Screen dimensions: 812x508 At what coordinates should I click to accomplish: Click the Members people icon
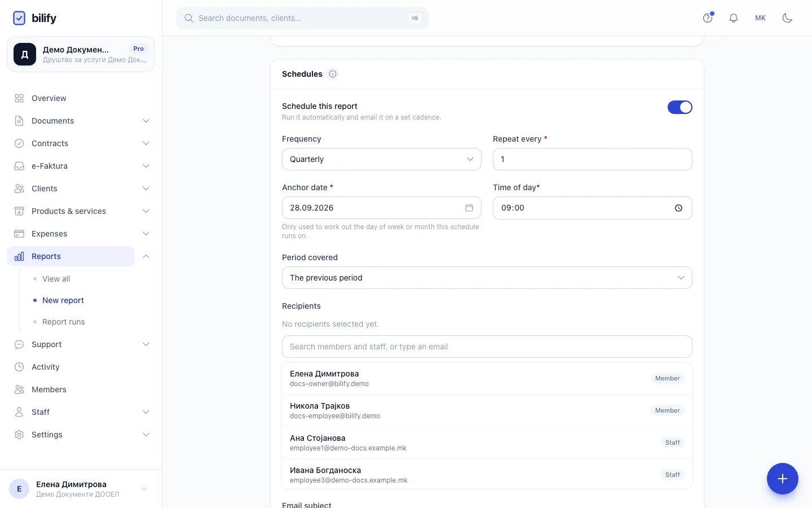[x=19, y=389]
